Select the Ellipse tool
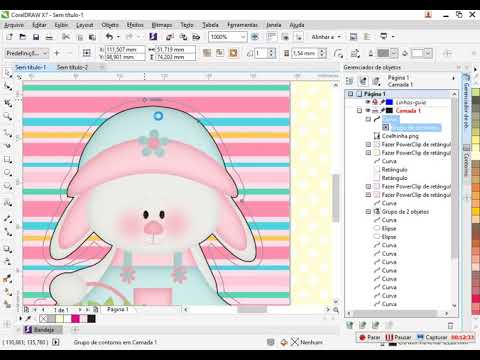This screenshot has width=480, height=360. point(8,173)
